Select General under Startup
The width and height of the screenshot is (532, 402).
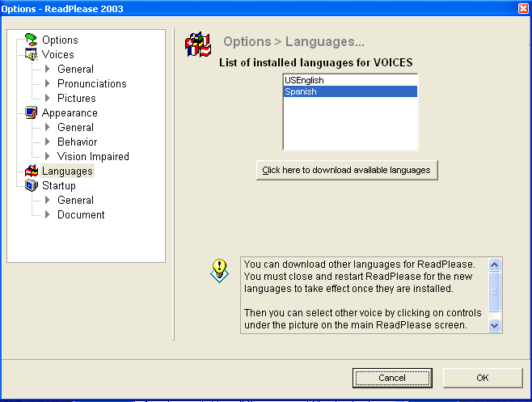pos(75,200)
